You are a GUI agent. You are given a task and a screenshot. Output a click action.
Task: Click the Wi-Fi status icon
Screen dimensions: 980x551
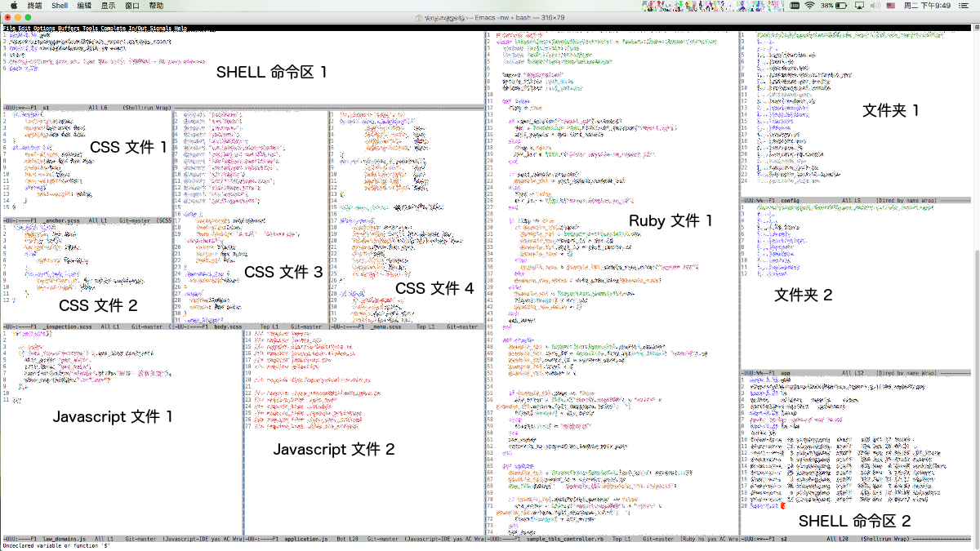pyautogui.click(x=809, y=5)
